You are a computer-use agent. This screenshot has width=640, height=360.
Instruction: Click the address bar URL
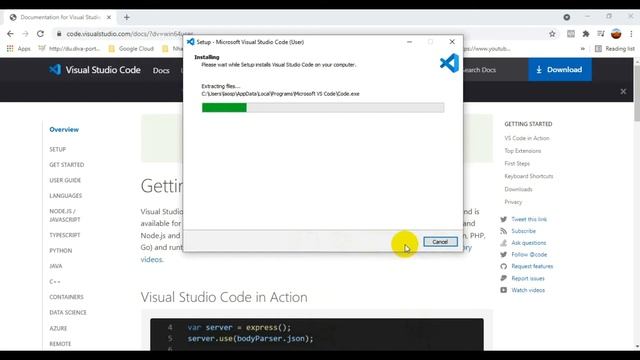pyautogui.click(x=130, y=34)
